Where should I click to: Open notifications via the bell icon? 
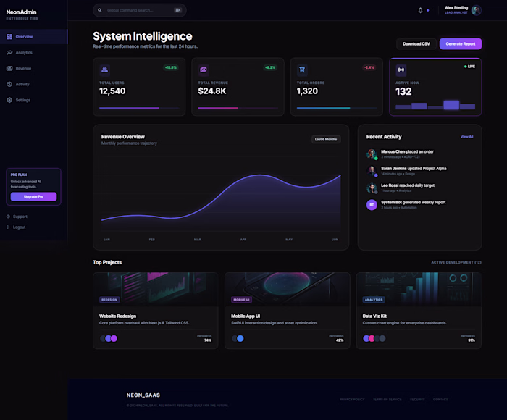point(420,10)
